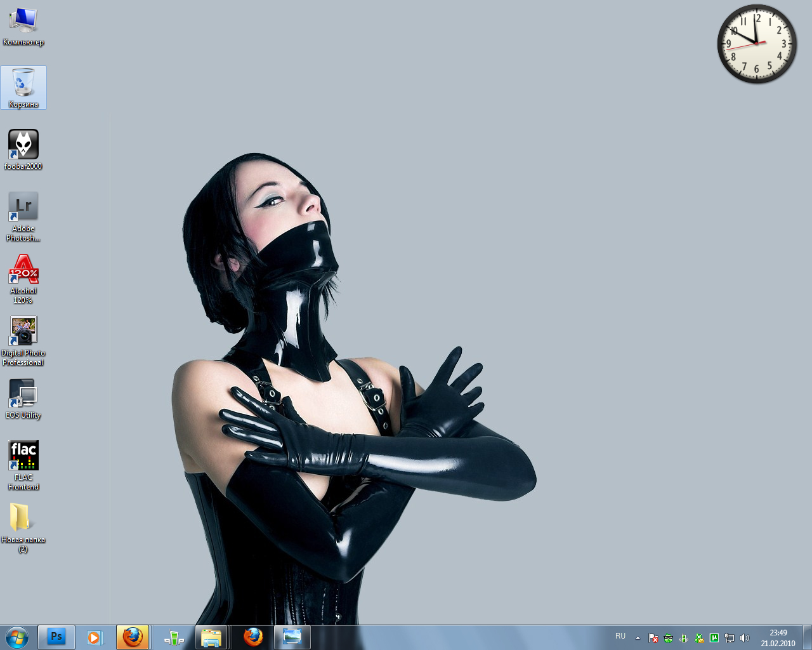Open the green messenger icon on the taskbar
This screenshot has height=650, width=812.
pos(174,637)
